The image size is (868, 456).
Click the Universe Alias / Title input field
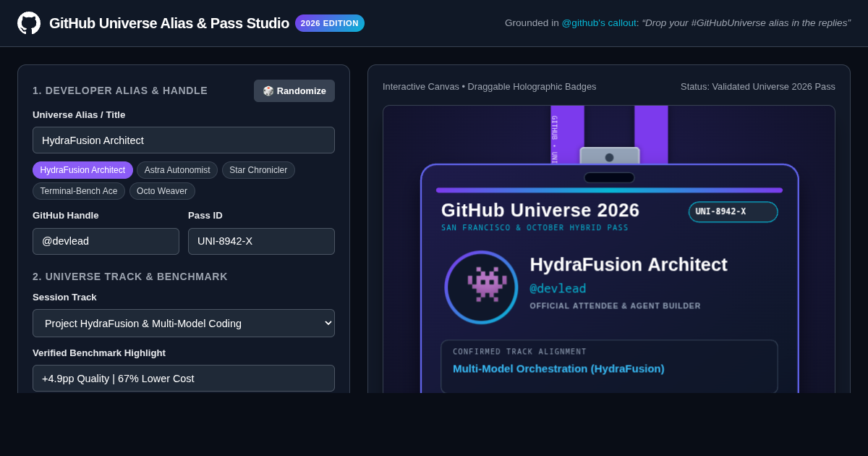pos(184,140)
